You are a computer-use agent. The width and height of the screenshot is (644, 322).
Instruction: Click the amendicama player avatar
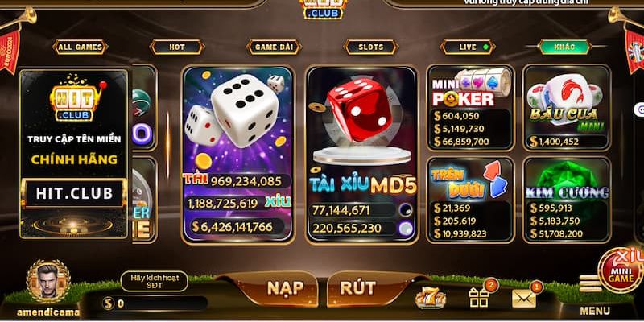48,281
